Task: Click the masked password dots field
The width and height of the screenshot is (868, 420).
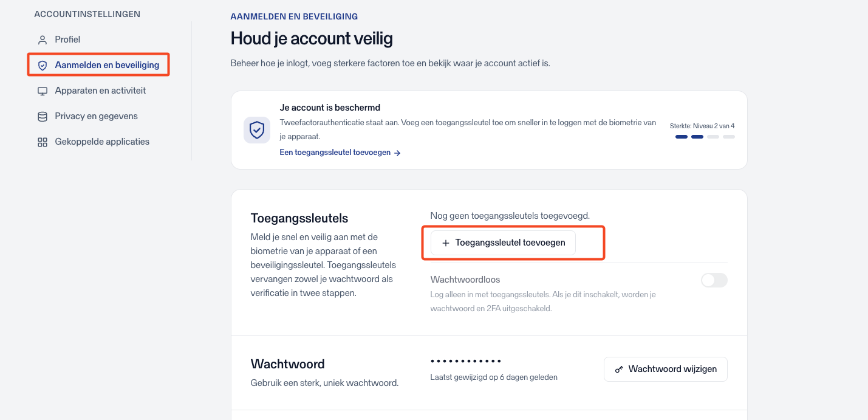Action: (466, 362)
